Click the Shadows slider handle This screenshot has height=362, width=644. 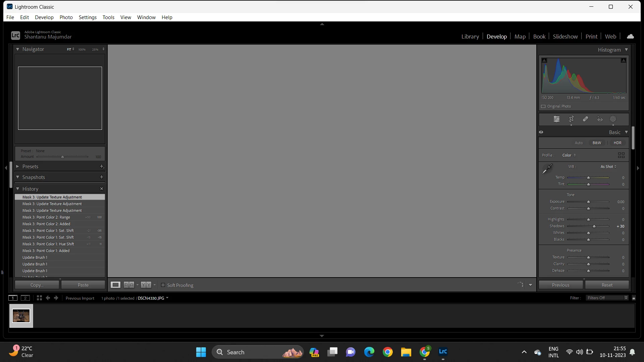click(x=594, y=226)
